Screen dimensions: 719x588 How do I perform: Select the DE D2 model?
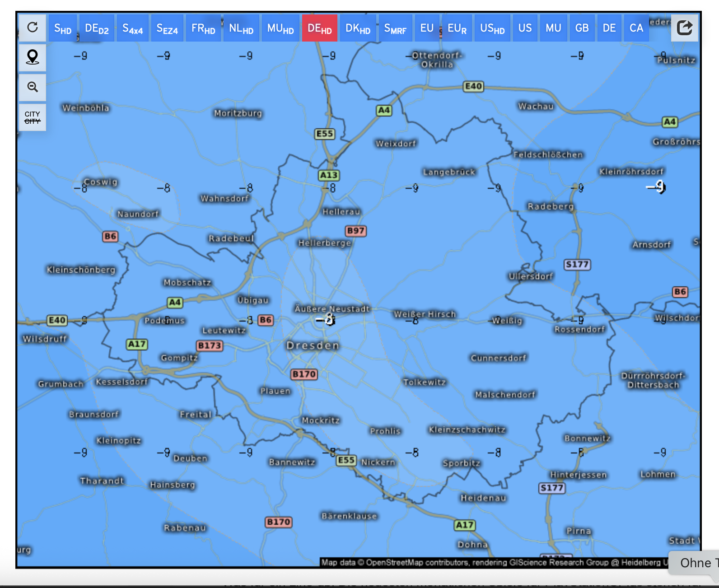[97, 28]
